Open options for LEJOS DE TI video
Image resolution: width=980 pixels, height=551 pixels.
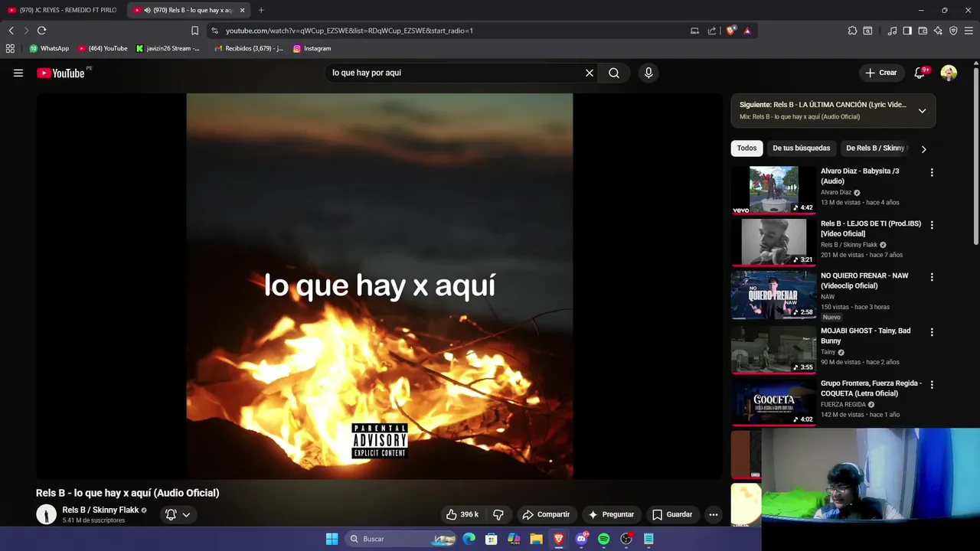(932, 225)
